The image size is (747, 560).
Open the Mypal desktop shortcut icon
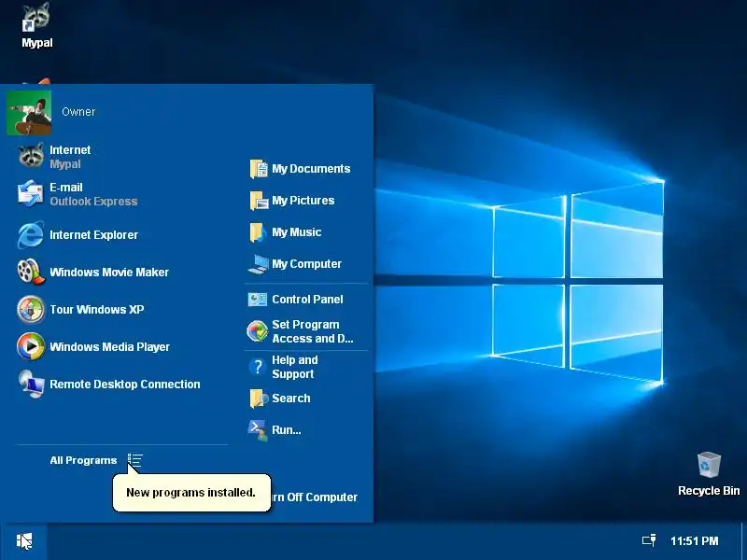click(36, 25)
